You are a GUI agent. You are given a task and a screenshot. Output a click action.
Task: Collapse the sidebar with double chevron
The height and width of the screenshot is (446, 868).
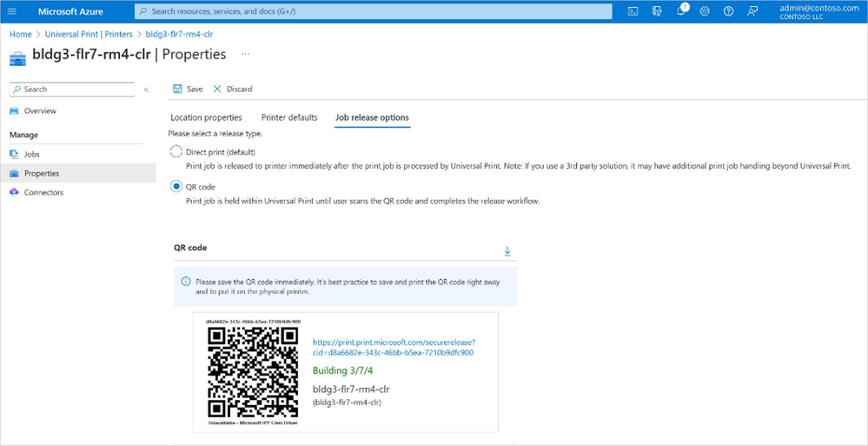(146, 90)
